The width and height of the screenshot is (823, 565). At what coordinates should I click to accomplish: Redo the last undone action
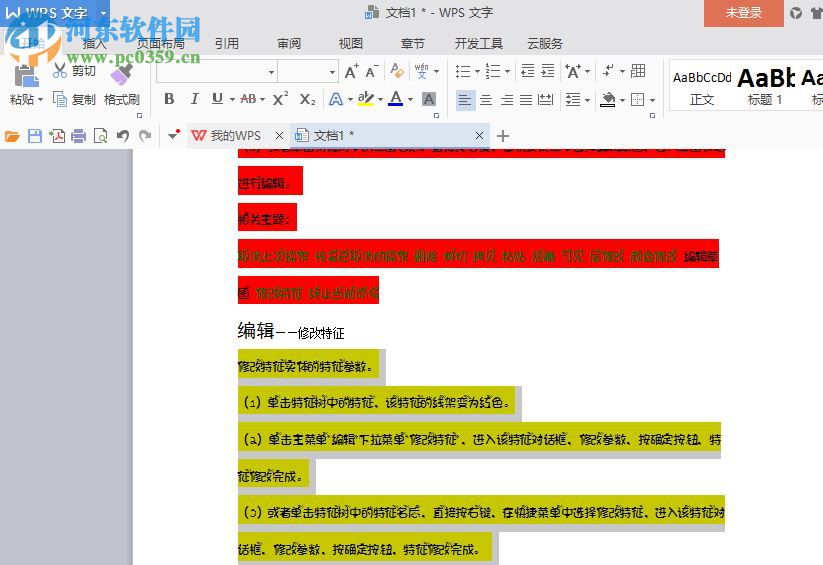point(145,137)
